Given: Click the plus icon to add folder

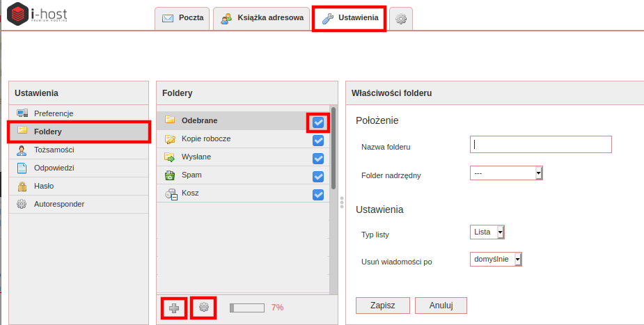Looking at the screenshot, I should (174, 308).
